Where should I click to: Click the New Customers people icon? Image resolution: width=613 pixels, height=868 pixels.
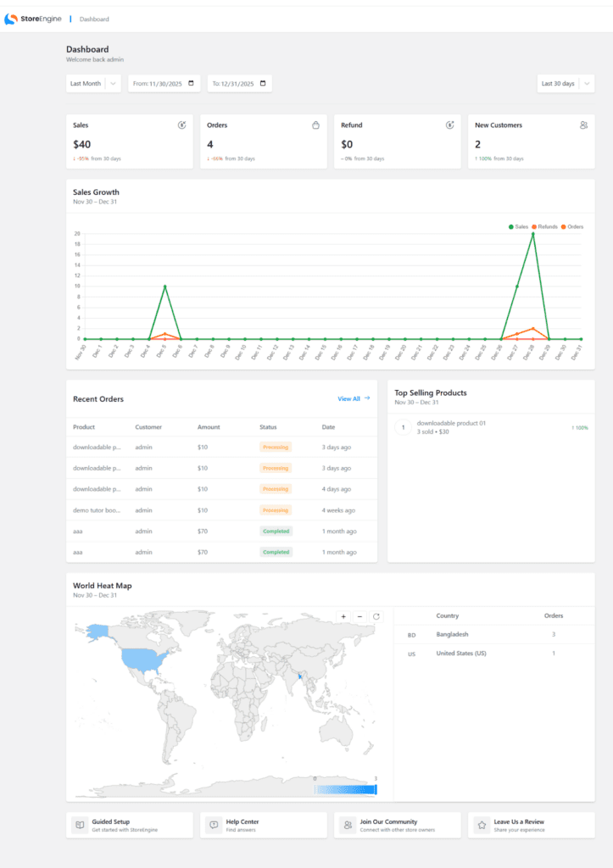583,125
